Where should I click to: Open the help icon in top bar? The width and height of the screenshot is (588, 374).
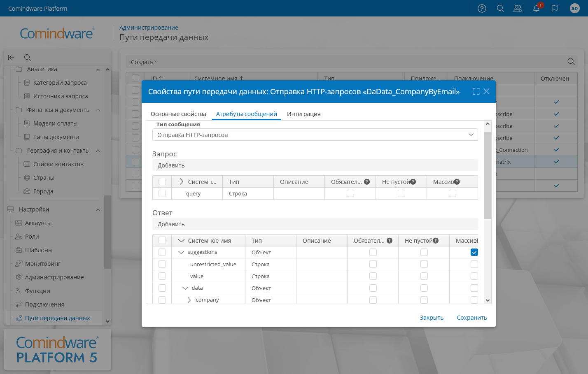coord(482,8)
